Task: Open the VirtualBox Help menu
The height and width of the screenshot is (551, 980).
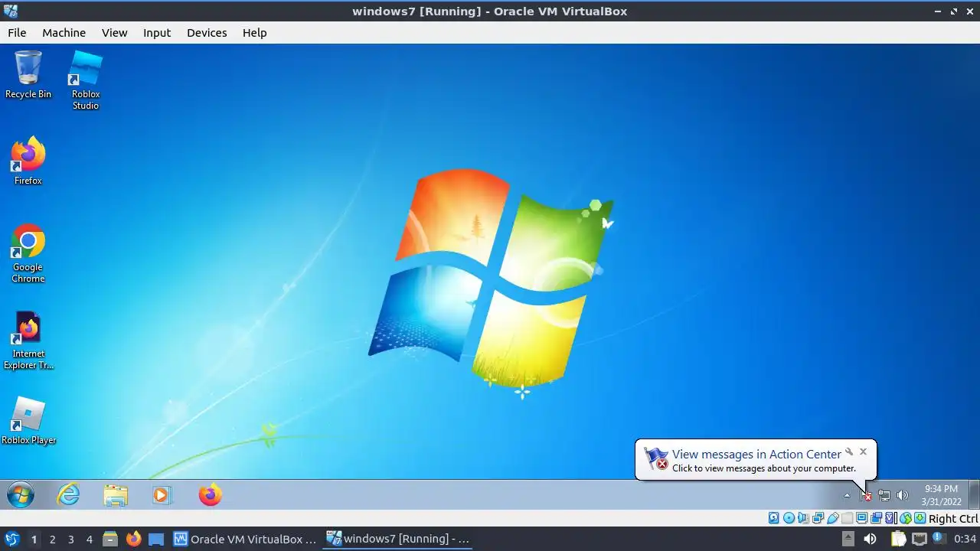Action: click(x=254, y=33)
